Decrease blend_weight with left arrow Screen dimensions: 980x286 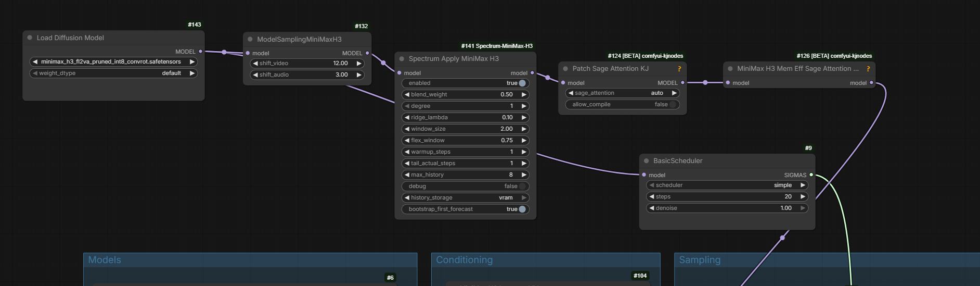click(x=407, y=94)
